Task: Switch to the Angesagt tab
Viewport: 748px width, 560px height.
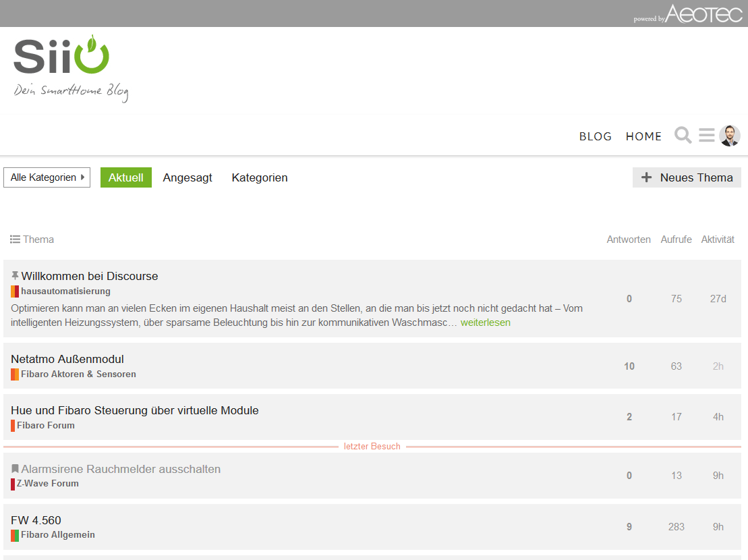Action: point(188,177)
